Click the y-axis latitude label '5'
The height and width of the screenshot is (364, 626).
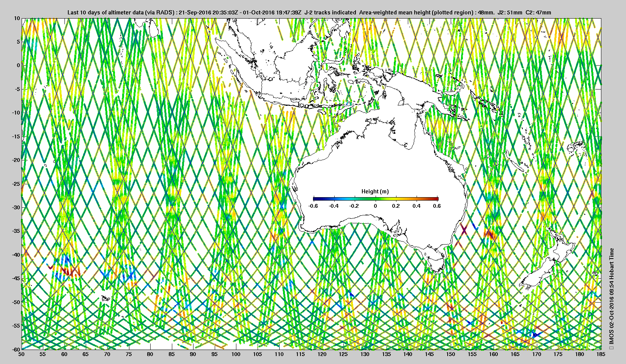(19, 42)
